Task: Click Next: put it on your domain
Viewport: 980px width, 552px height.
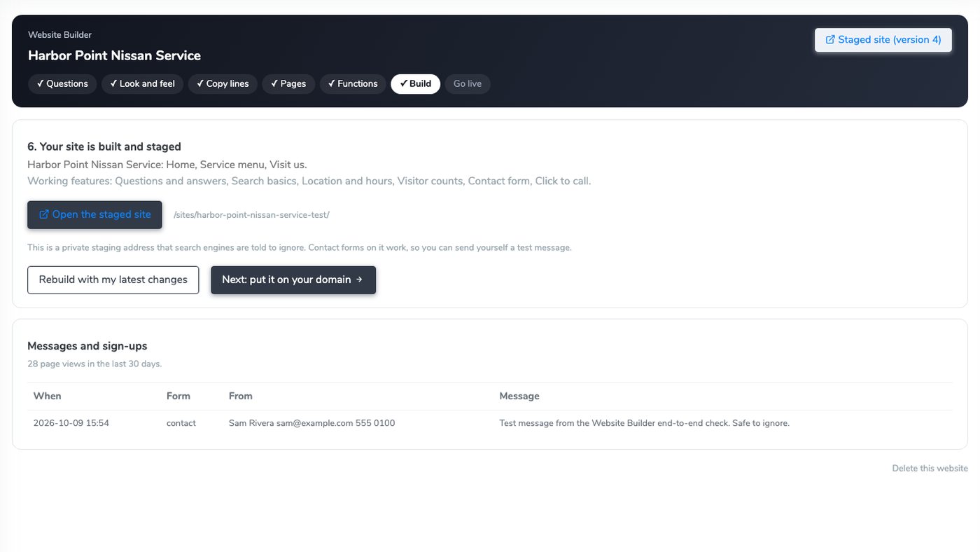Action: 293,280
